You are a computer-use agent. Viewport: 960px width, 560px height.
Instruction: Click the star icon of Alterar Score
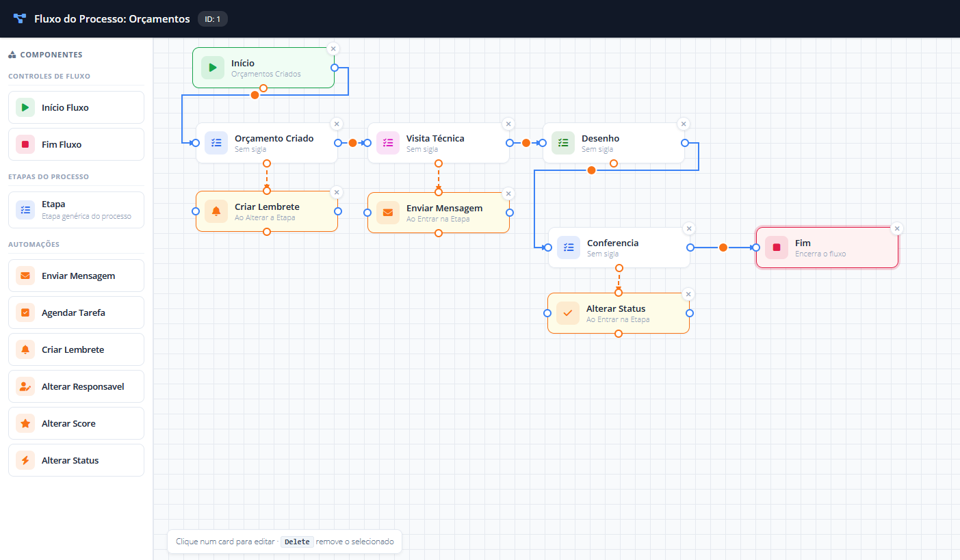tap(25, 423)
